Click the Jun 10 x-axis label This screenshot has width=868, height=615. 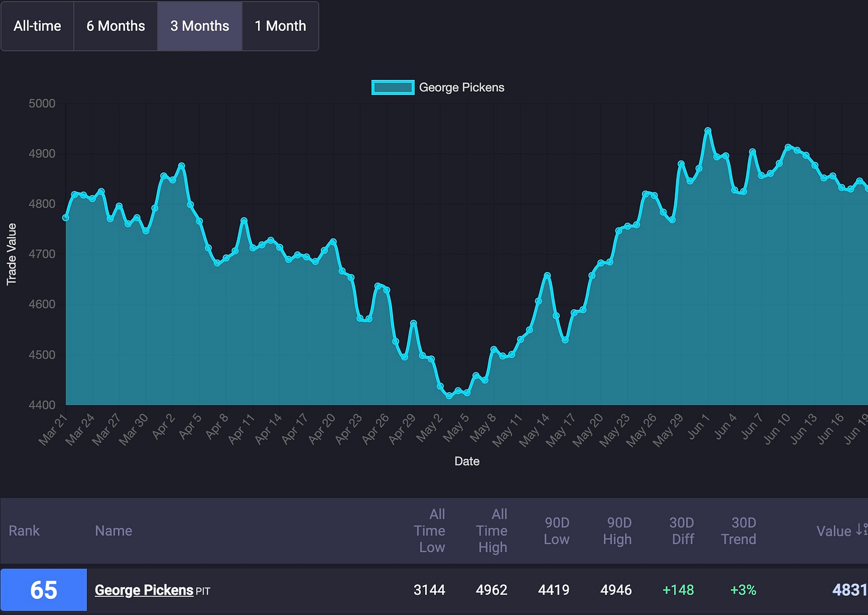pos(776,428)
